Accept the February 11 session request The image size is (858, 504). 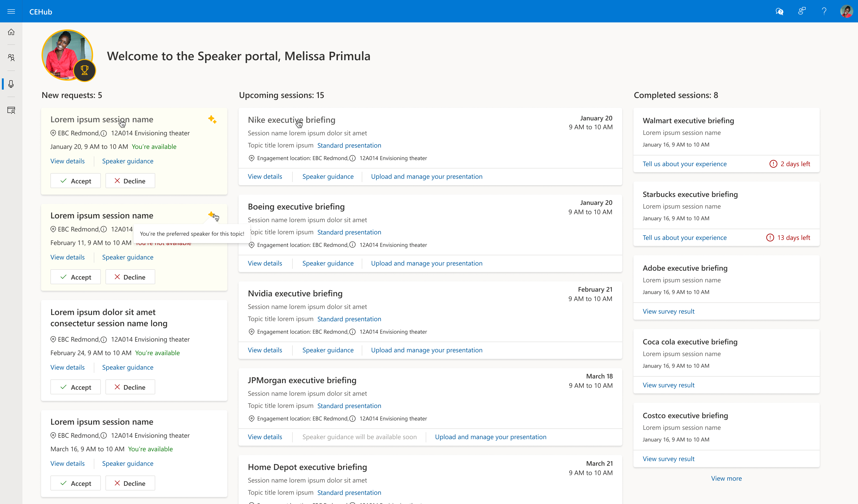click(x=76, y=277)
